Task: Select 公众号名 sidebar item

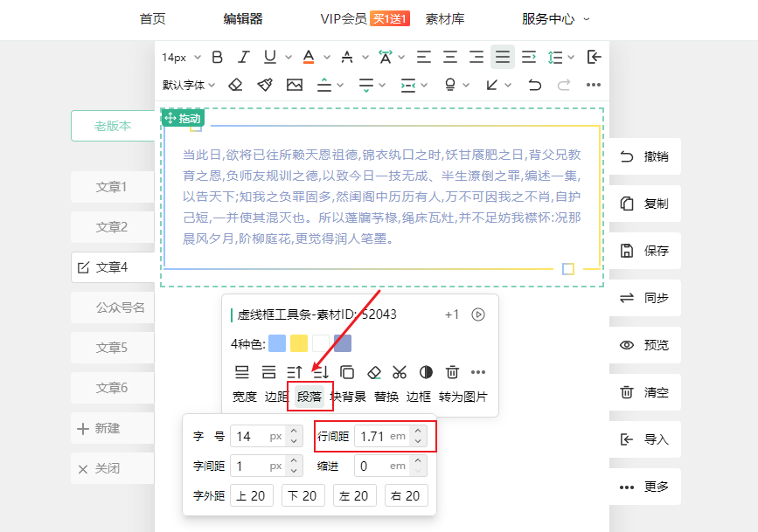Action: (x=112, y=307)
